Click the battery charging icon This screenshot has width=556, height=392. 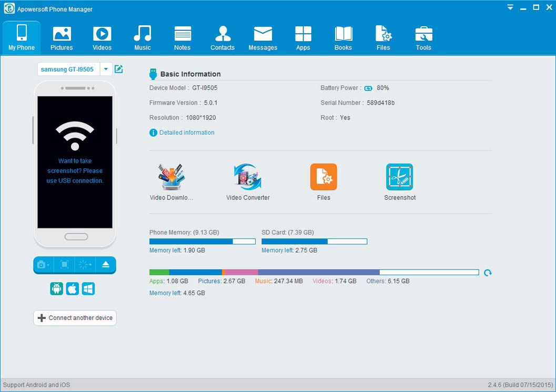point(368,88)
